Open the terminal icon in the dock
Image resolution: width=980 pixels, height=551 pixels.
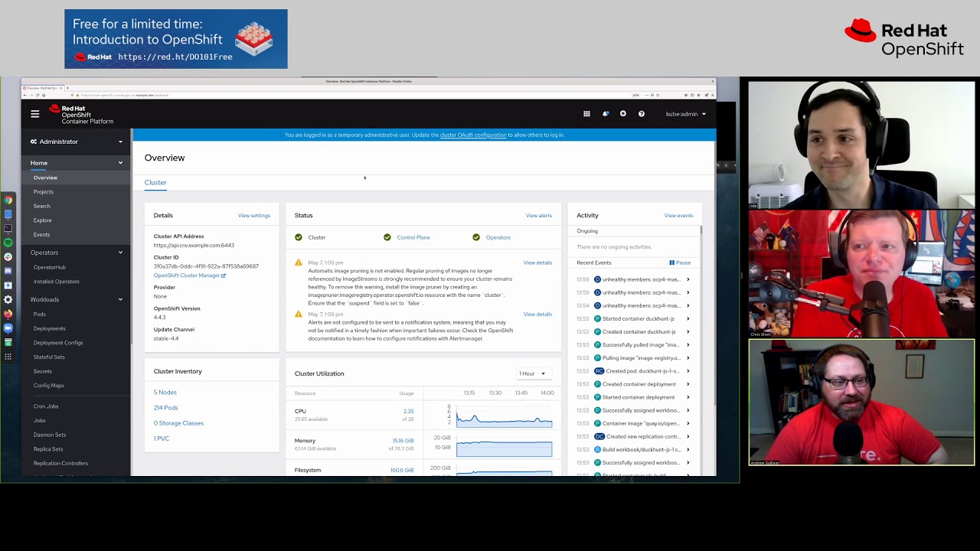coord(8,228)
